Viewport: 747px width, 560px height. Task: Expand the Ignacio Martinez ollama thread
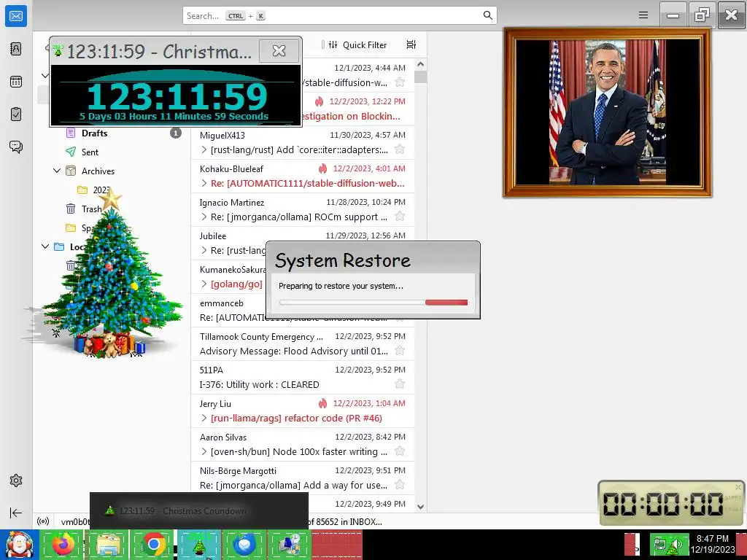(x=204, y=217)
